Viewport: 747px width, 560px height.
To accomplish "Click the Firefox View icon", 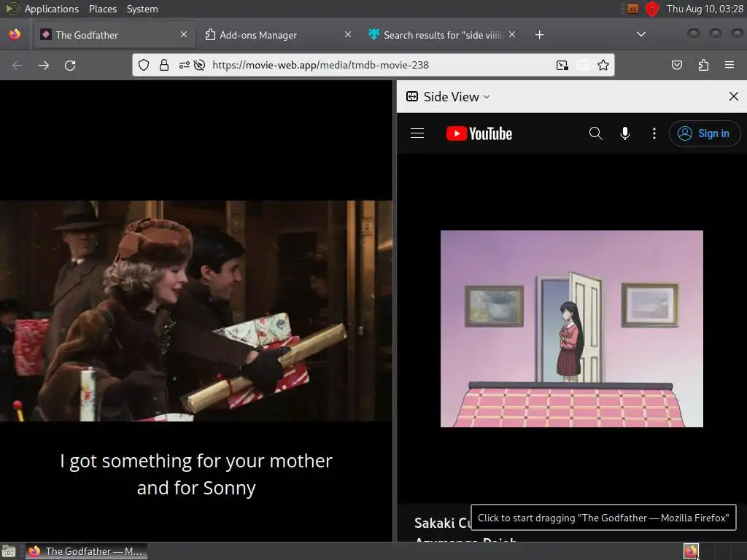I will (15, 34).
